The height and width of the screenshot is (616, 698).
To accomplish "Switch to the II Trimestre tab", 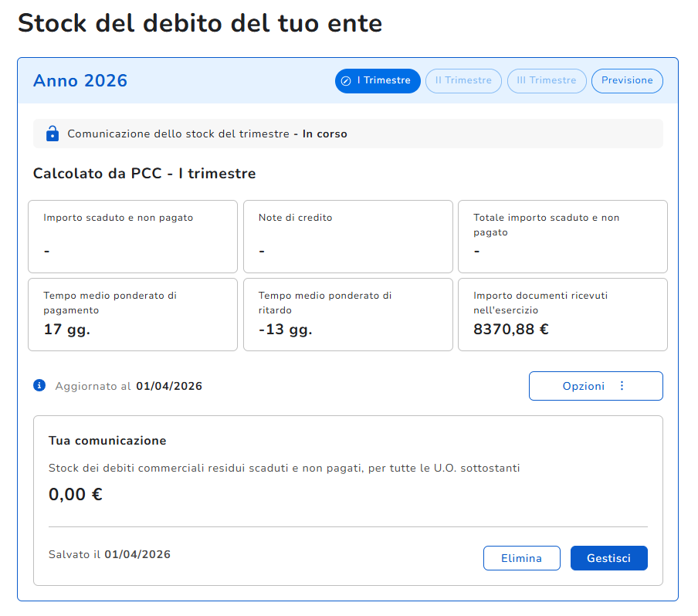I will tap(463, 81).
